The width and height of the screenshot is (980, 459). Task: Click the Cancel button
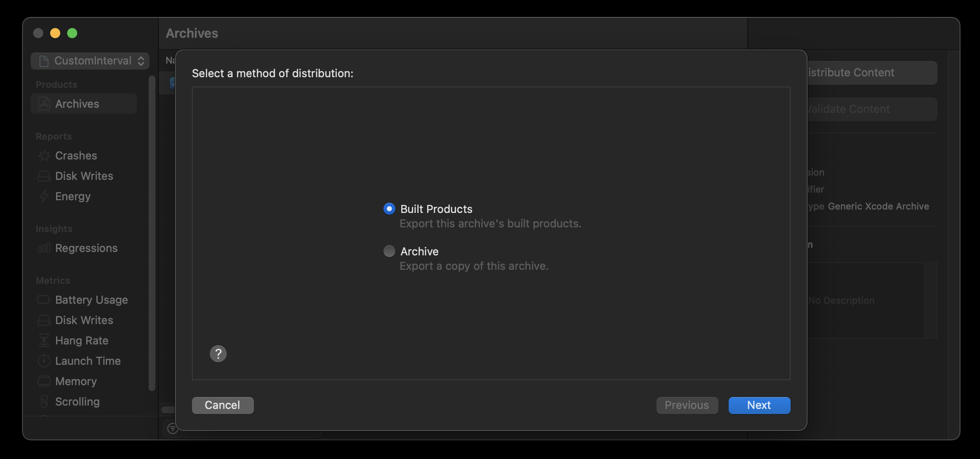(x=222, y=405)
